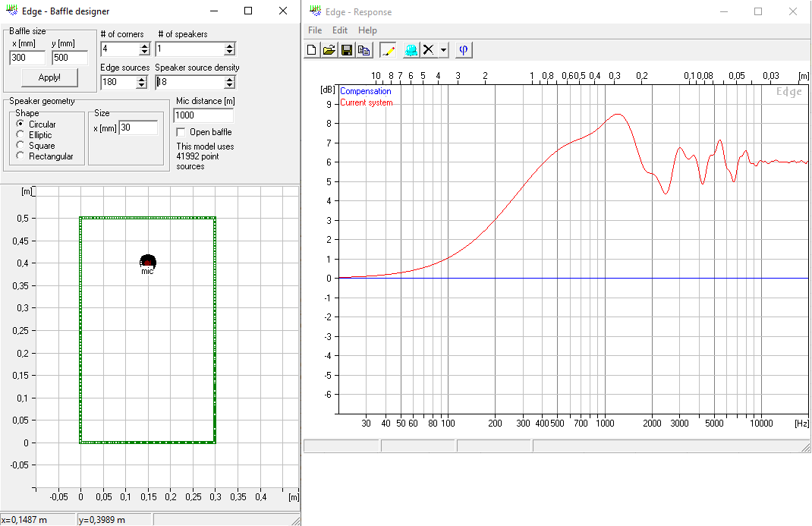Minimize the Baffle designer window
812x526 pixels.
(x=214, y=11)
